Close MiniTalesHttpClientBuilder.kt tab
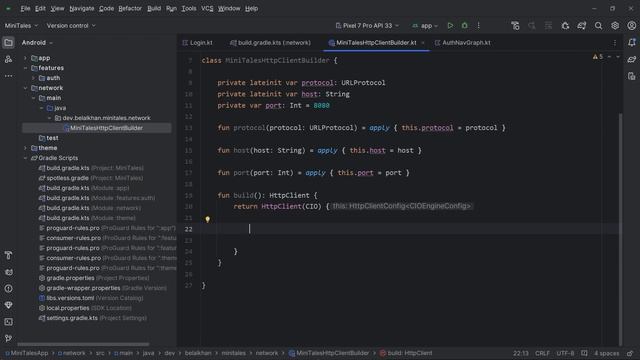640x360 pixels. tap(423, 42)
